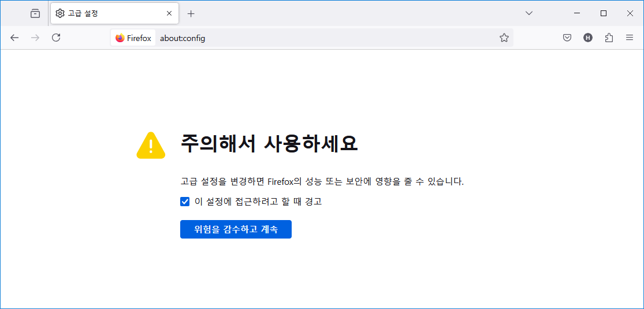This screenshot has width=644, height=309.
Task: Open the extensions puzzle menu
Action: [609, 38]
